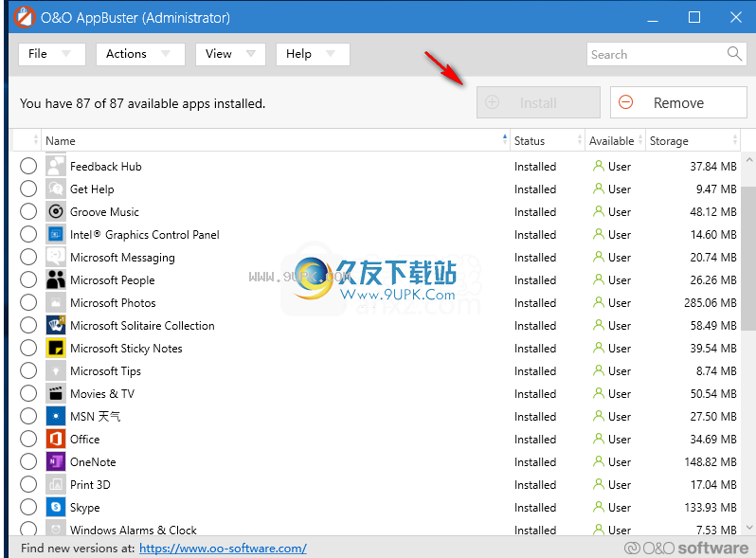This screenshot has height=558, width=756.
Task: Click the Groove Music app icon
Action: (56, 211)
